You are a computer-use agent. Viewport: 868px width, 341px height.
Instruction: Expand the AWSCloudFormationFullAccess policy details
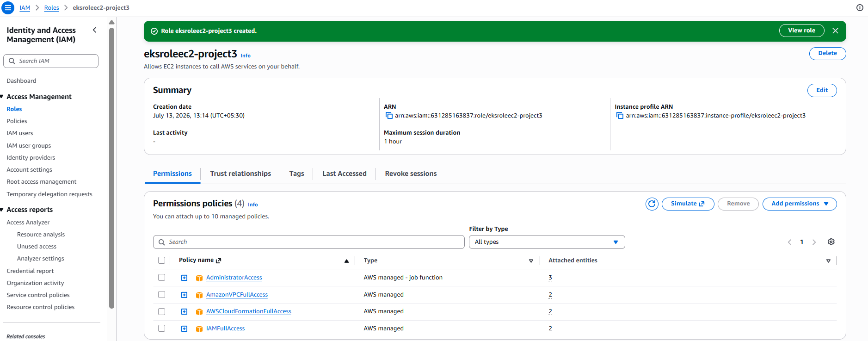[x=184, y=311]
